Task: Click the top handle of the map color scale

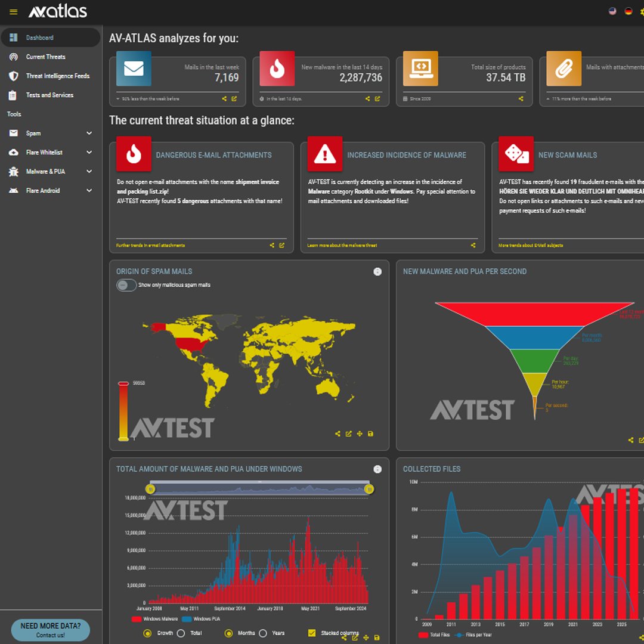Action: pos(123,383)
